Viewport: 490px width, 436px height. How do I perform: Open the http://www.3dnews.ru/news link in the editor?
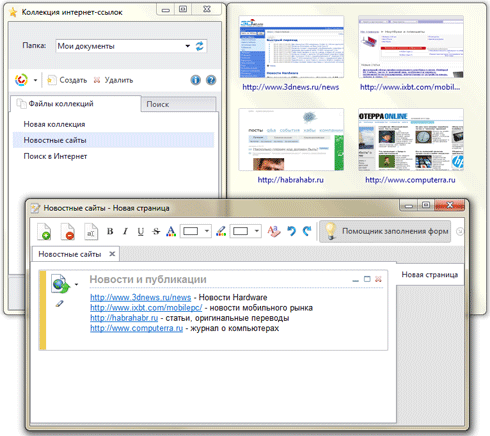click(140, 297)
